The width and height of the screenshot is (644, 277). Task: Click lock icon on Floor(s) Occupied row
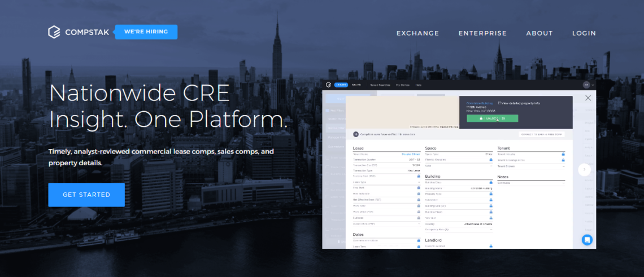point(491,160)
